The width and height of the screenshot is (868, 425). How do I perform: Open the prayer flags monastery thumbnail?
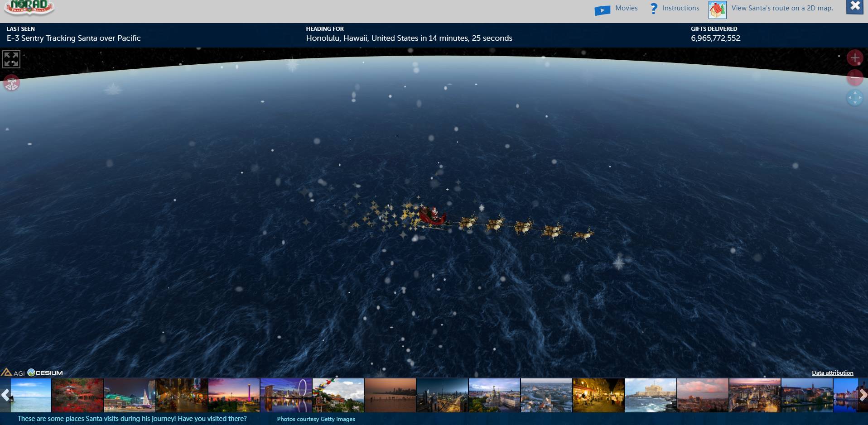pyautogui.click(x=338, y=395)
